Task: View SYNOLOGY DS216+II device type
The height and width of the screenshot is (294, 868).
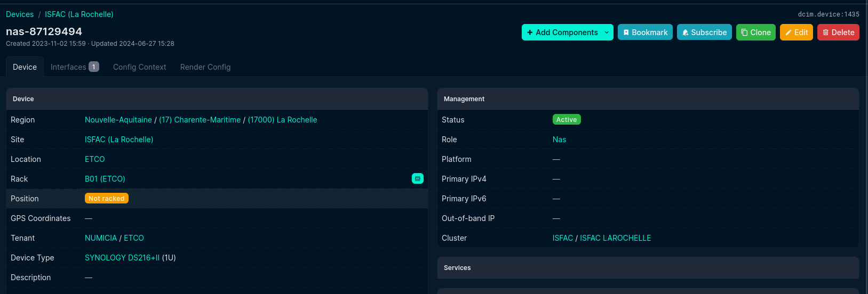Action: pos(122,258)
